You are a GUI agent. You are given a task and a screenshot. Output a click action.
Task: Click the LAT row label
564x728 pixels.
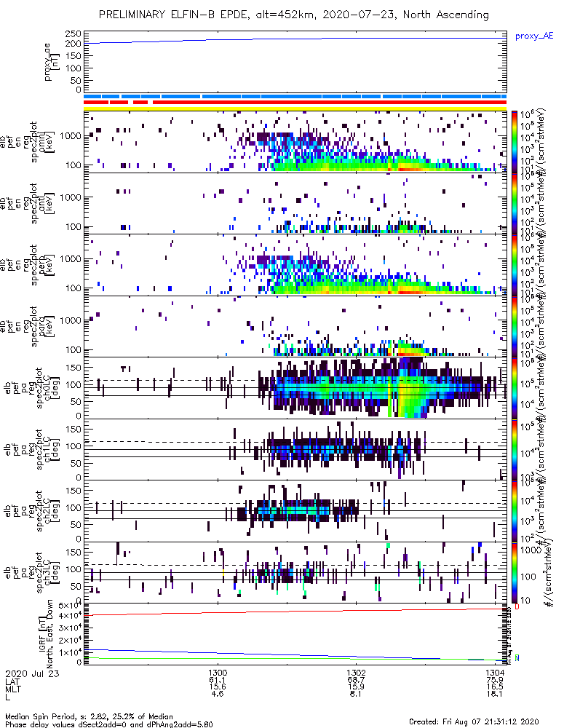click(x=12, y=681)
